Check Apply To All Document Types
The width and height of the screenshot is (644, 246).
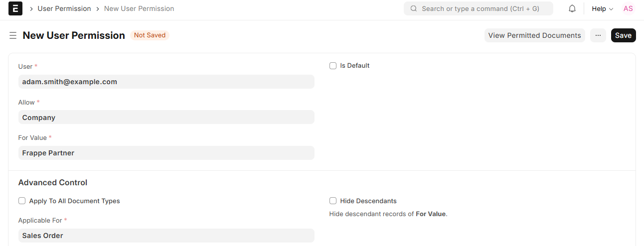22,201
